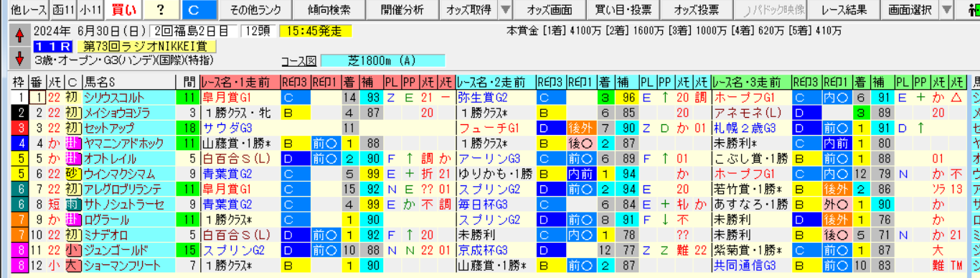Click the 2回福島2日目 field
980x278 pixels.
[194, 31]
